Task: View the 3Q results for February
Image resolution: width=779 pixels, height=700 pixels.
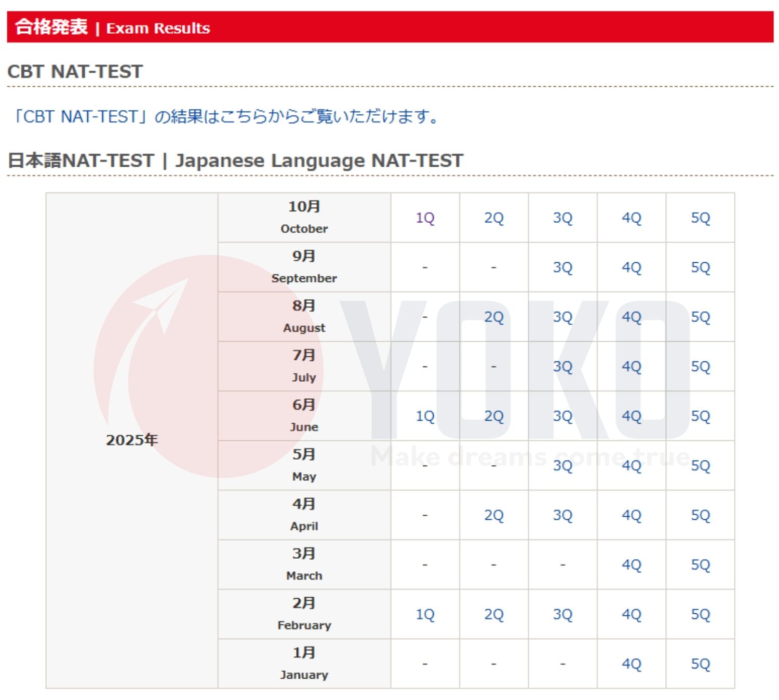Action: click(563, 614)
